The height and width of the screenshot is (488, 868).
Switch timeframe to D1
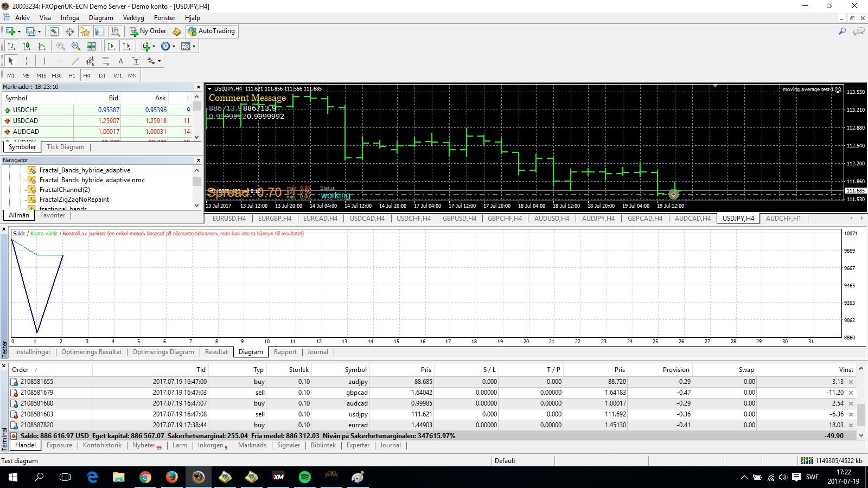pos(102,75)
